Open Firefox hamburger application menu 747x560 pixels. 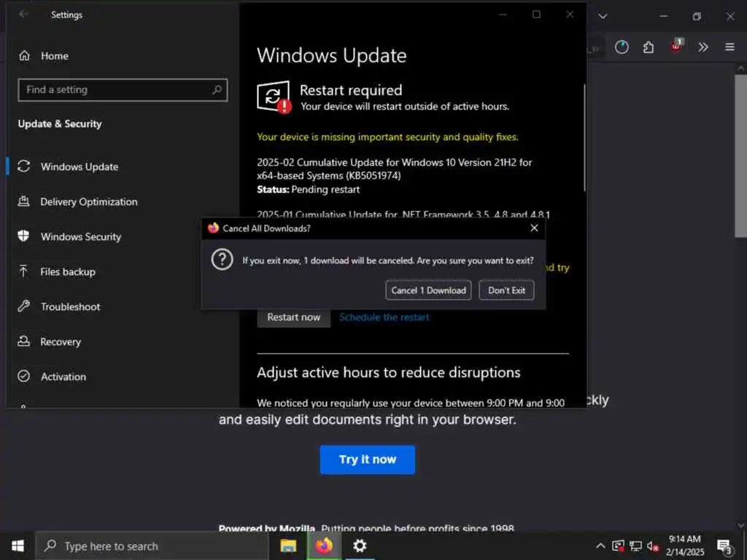729,47
